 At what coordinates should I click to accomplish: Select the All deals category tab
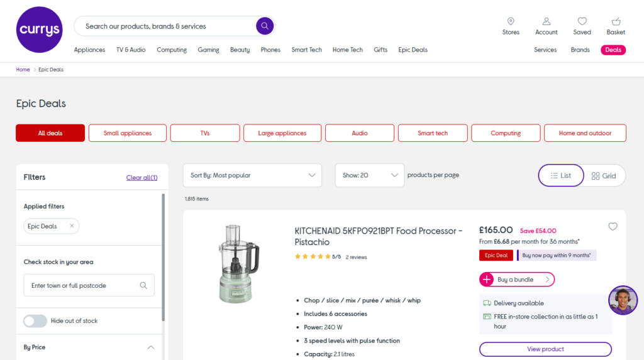[50, 133]
